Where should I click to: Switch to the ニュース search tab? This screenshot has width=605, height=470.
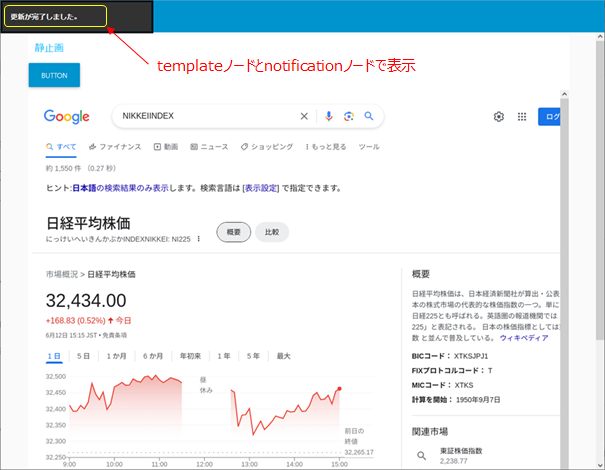[209, 147]
